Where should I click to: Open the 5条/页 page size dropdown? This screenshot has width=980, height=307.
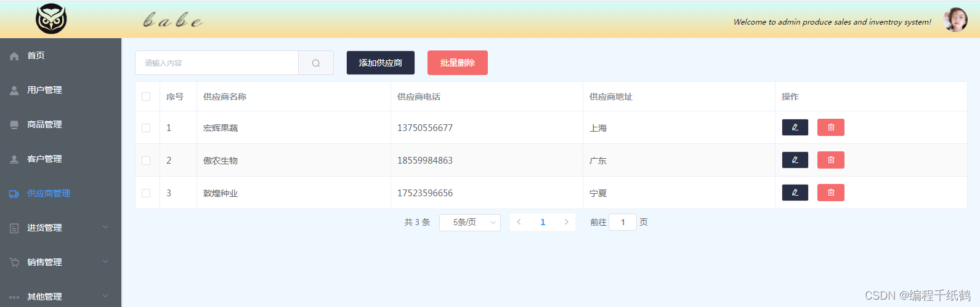(470, 222)
